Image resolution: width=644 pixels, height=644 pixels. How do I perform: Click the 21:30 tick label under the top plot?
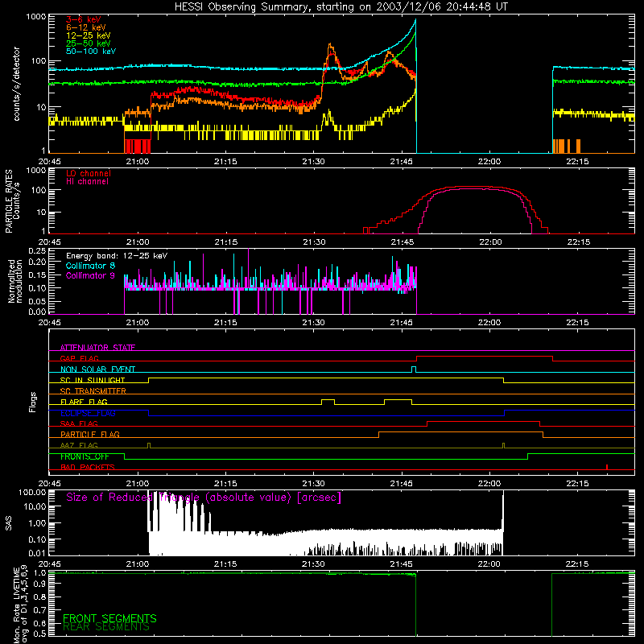[313, 162]
